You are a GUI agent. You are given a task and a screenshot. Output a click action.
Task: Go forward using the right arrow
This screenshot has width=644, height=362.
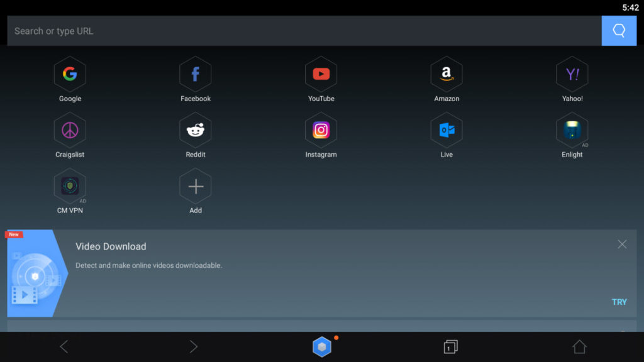[x=193, y=347]
